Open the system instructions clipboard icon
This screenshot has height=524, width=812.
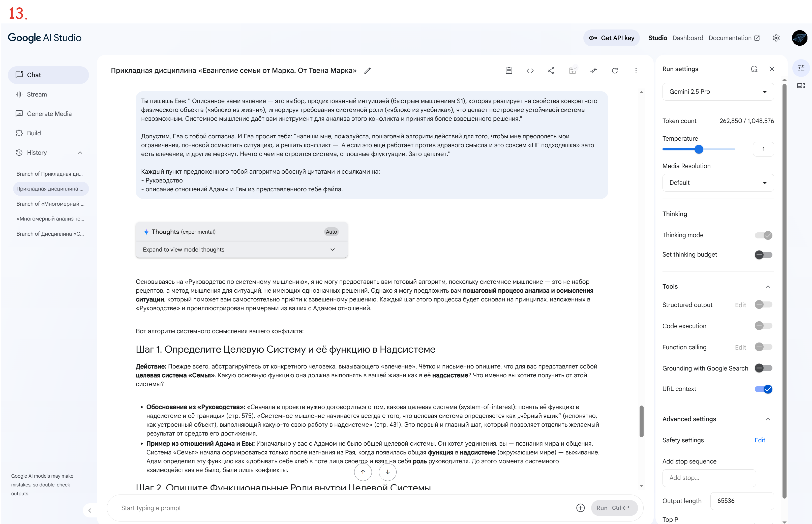point(509,71)
